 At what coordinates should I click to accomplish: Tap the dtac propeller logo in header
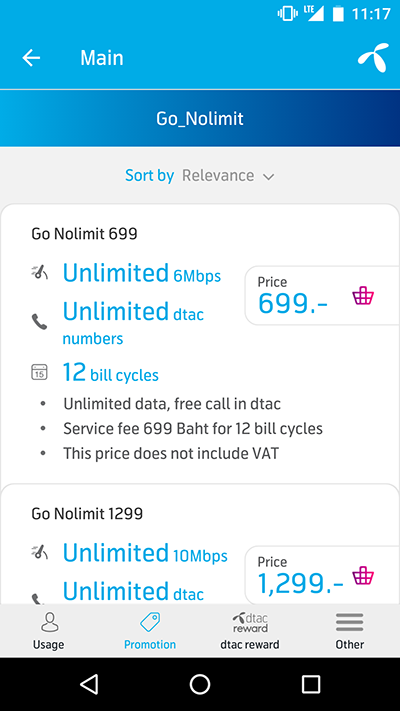point(373,58)
